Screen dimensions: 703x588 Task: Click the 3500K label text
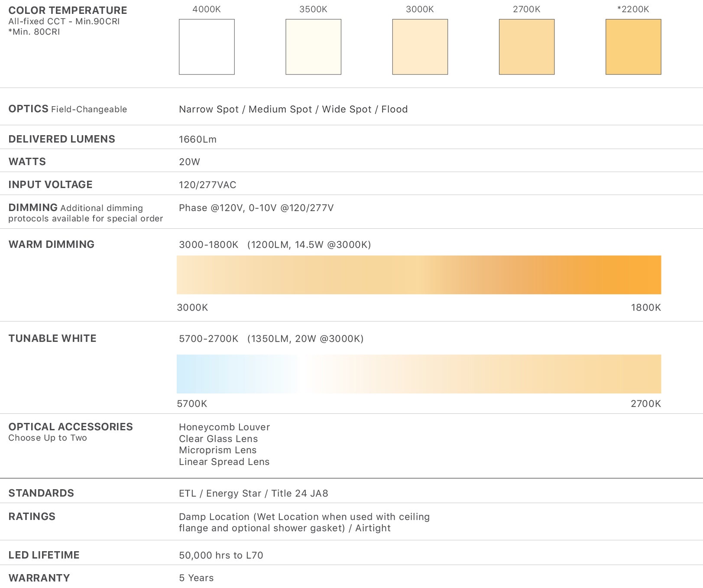point(313,9)
